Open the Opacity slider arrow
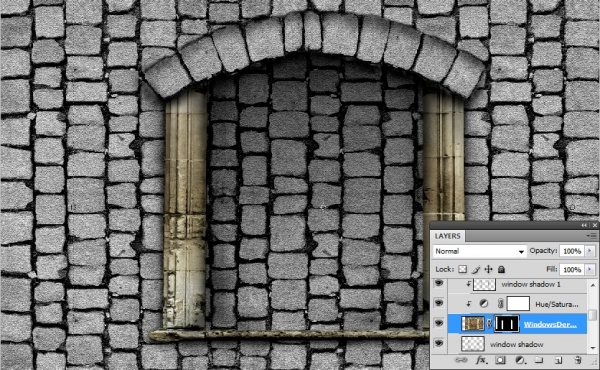This screenshot has width=600, height=370. point(590,251)
